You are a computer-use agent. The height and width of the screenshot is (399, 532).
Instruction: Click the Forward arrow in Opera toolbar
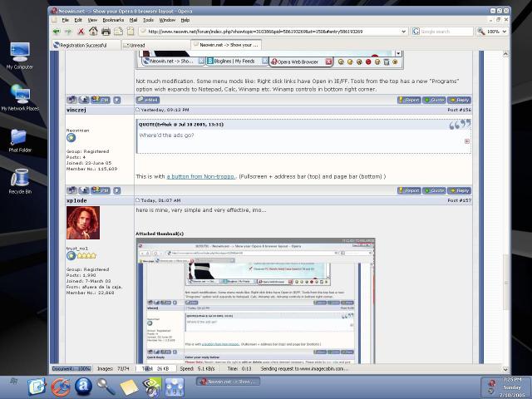pyautogui.click(x=68, y=32)
